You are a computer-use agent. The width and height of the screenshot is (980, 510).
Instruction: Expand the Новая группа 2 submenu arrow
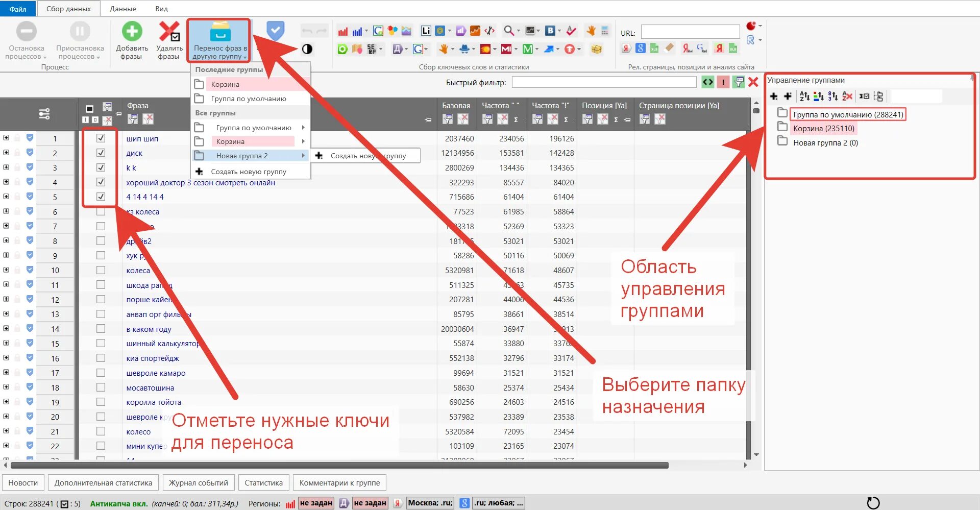click(x=303, y=156)
